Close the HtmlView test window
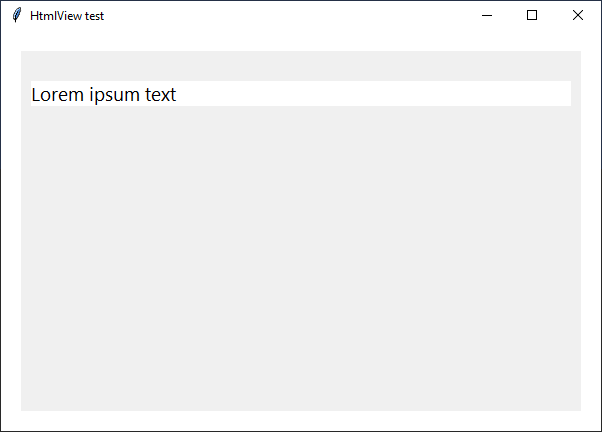602x432 pixels. coord(577,15)
